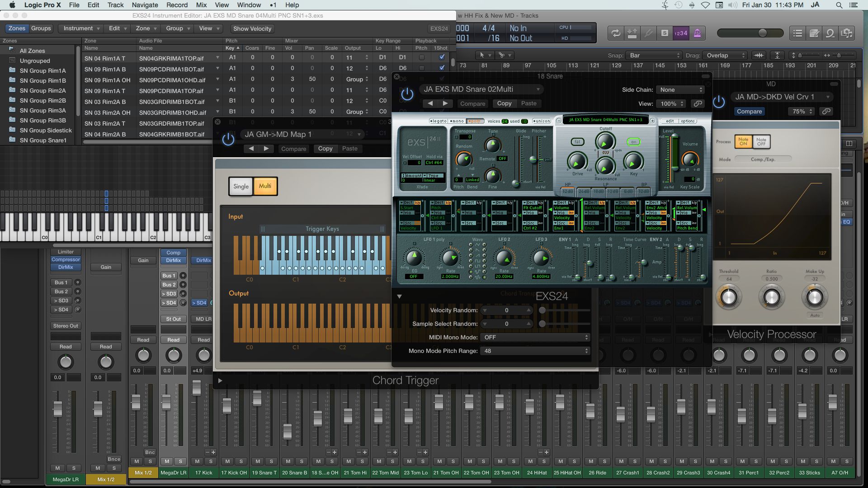Click the 24dB LP filter slope button
The image size is (868, 488).
tap(584, 192)
